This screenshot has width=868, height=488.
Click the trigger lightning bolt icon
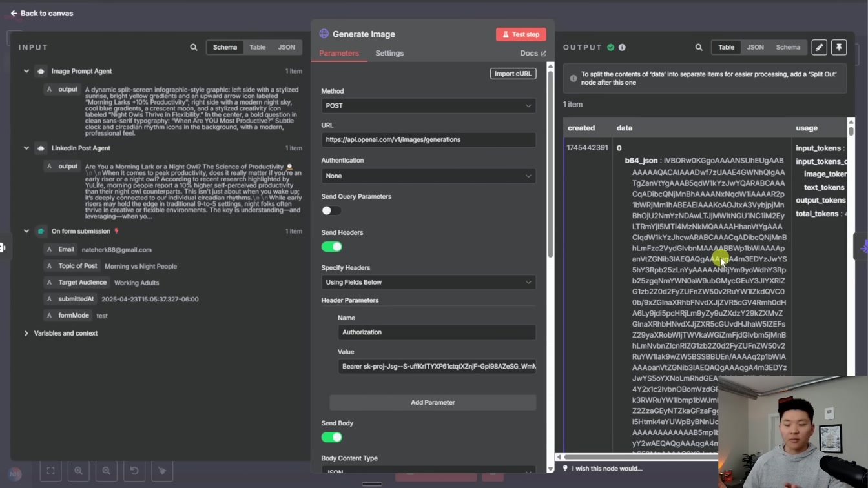pos(116,231)
